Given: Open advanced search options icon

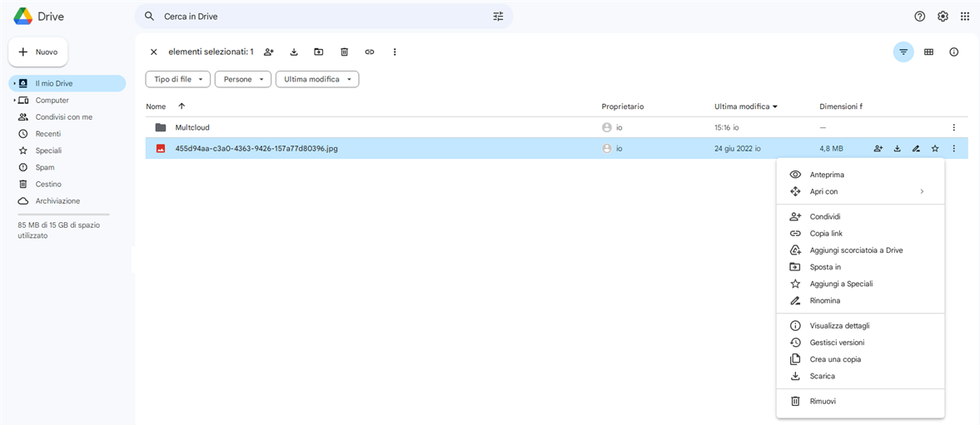Looking at the screenshot, I should point(498,17).
